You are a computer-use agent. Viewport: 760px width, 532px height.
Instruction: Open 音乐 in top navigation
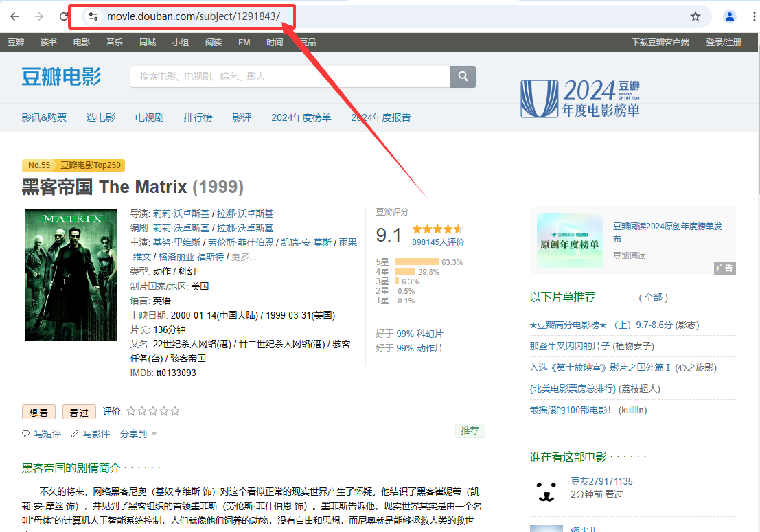115,43
